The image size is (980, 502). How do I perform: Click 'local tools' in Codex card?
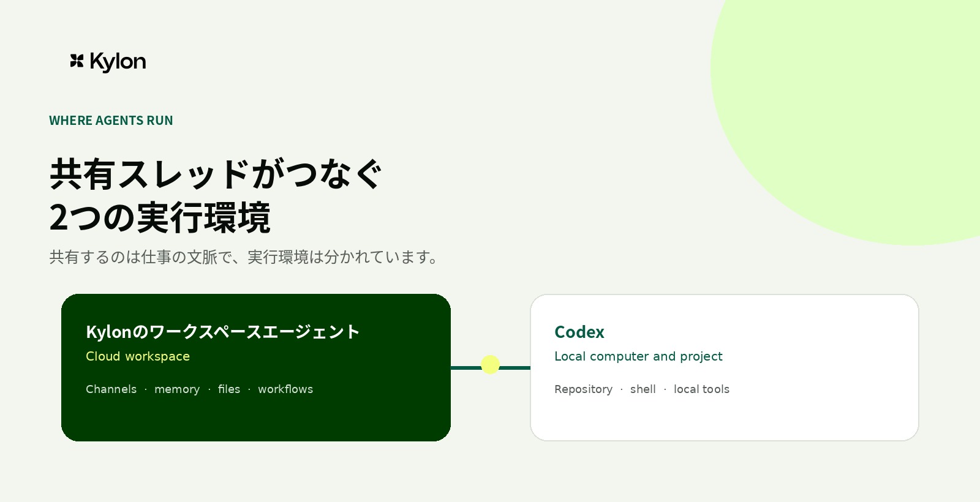coord(702,389)
